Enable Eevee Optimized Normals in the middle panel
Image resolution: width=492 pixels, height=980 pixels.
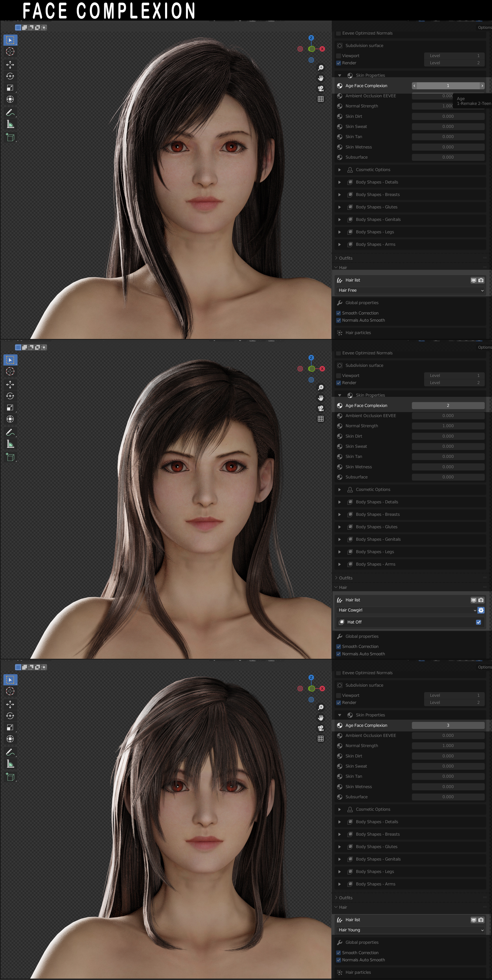338,353
